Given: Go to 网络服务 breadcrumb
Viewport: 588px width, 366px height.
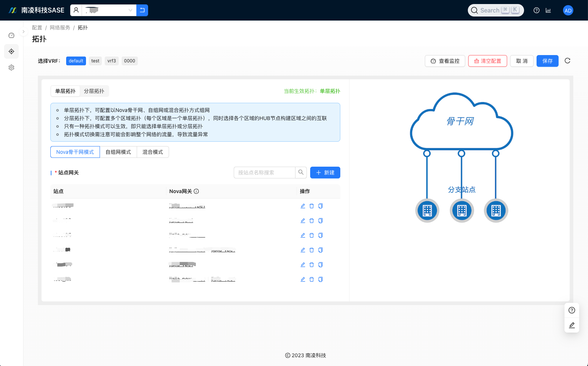Looking at the screenshot, I should click(60, 28).
